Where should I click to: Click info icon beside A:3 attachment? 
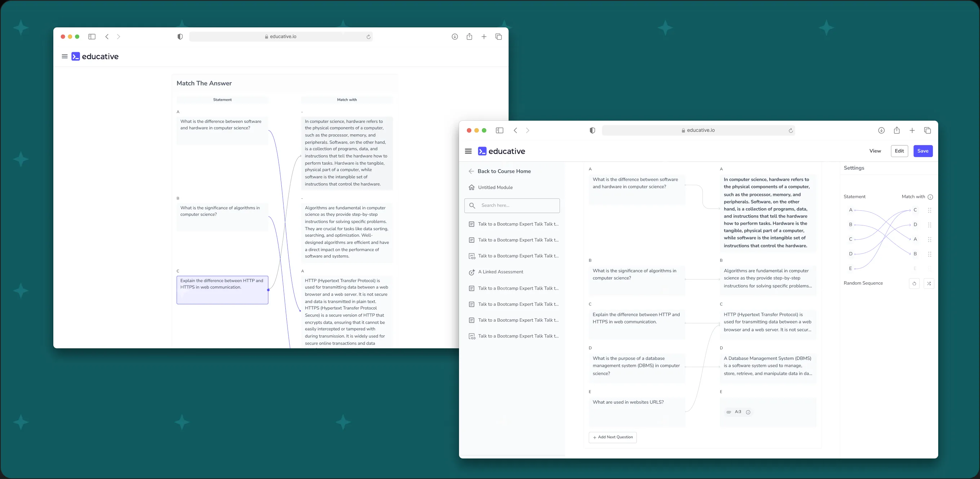(748, 412)
